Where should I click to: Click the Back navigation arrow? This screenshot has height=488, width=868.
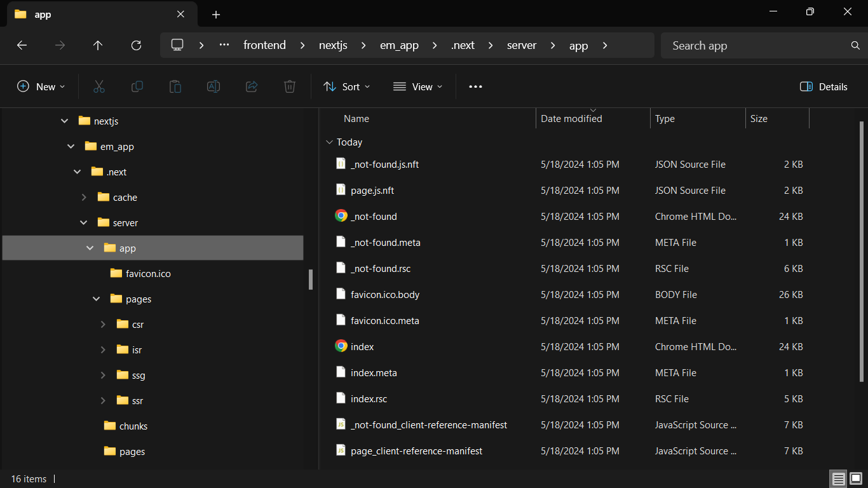pyautogui.click(x=22, y=45)
